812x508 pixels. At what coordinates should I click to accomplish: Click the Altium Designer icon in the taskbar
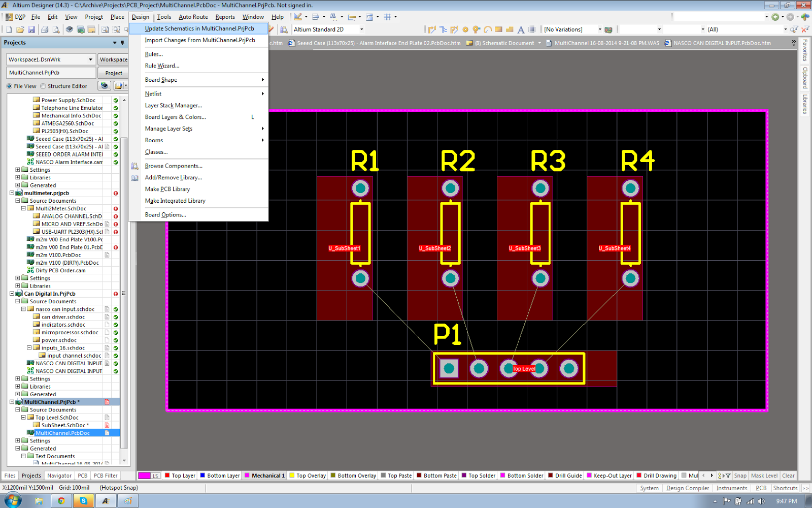pos(106,500)
